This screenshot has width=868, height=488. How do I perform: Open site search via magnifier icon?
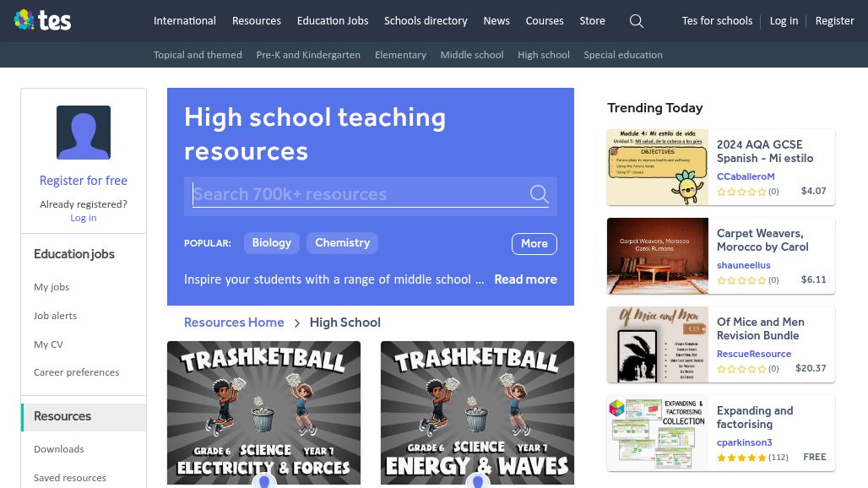tap(637, 21)
